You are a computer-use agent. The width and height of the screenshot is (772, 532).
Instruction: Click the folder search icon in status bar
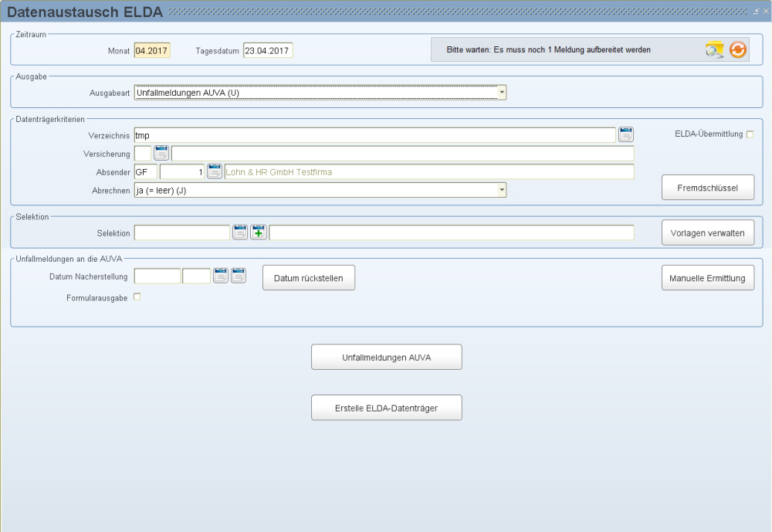pos(714,49)
